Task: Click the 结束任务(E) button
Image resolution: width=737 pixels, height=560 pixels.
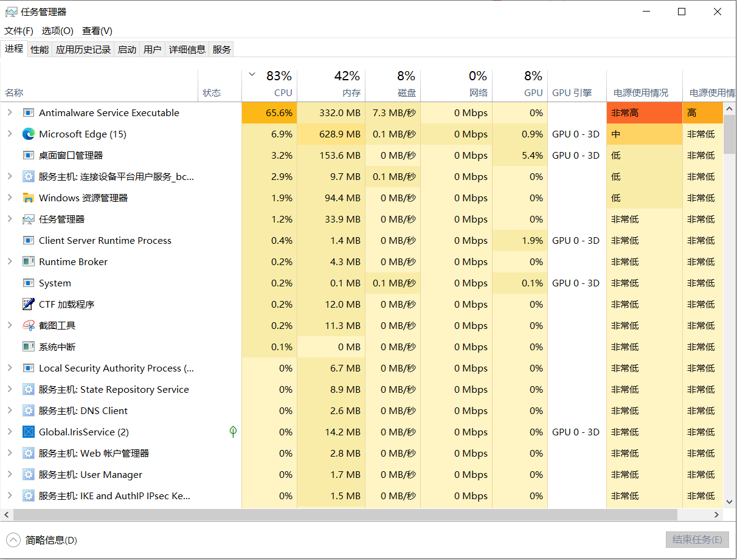Action: coord(697,540)
